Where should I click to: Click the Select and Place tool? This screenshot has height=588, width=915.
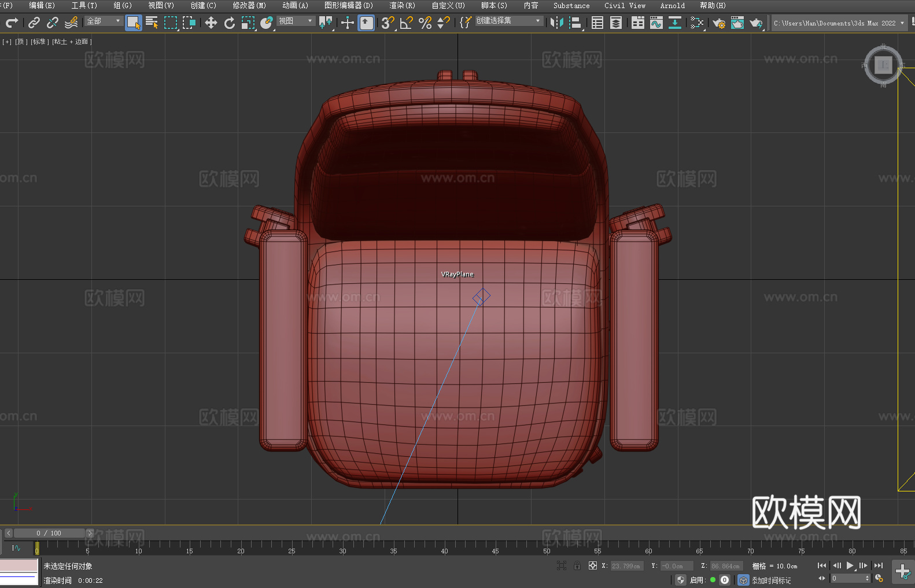click(x=267, y=23)
